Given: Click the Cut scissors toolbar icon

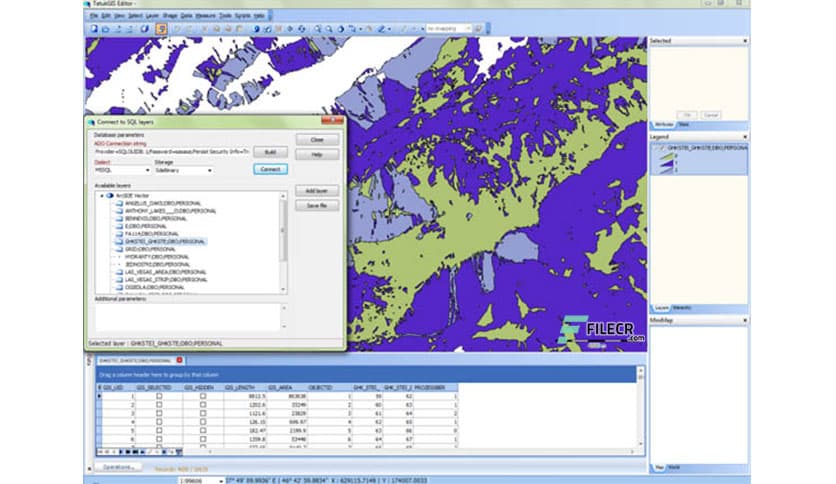Looking at the screenshot, I should [x=204, y=29].
